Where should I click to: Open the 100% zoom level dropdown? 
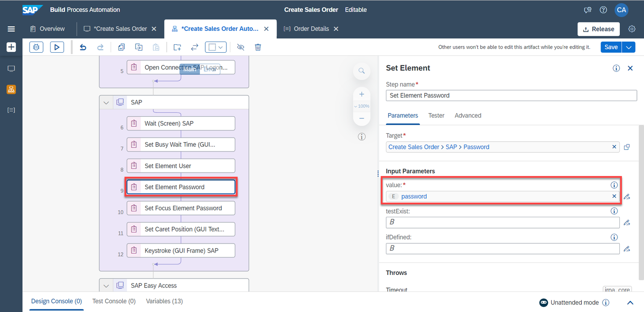362,106
